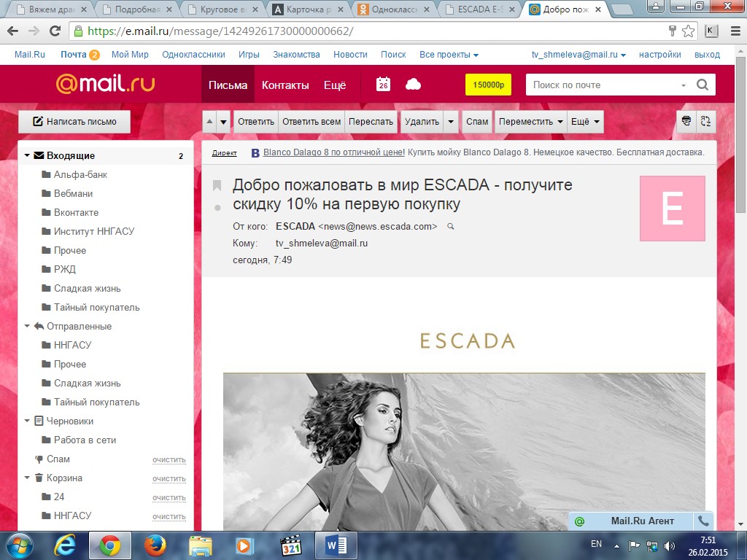Open Firefox from the taskbar
The height and width of the screenshot is (560, 747).
coord(155,545)
